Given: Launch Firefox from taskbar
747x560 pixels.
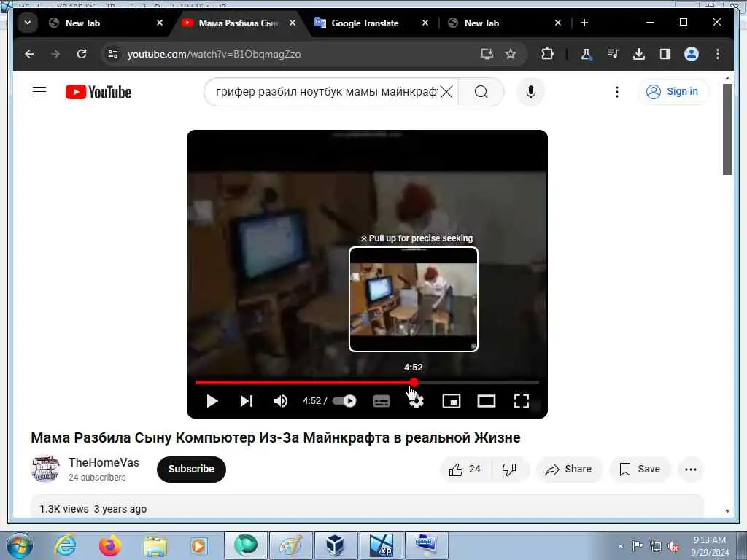Looking at the screenshot, I should click(x=109, y=545).
